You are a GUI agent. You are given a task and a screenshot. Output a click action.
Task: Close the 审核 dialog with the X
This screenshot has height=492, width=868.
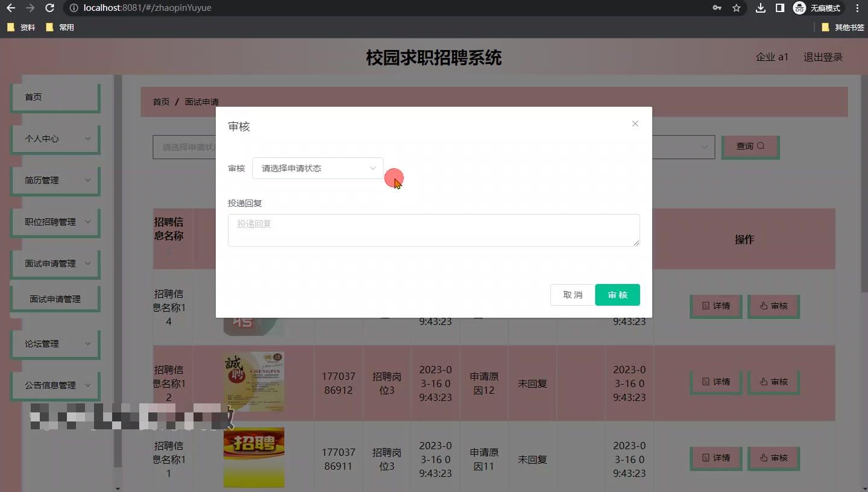coord(635,123)
